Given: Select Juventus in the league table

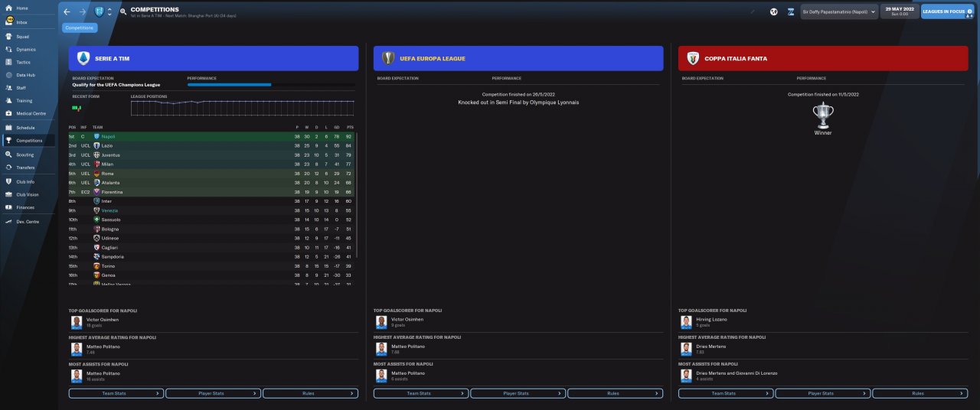Looking at the screenshot, I should (211, 155).
